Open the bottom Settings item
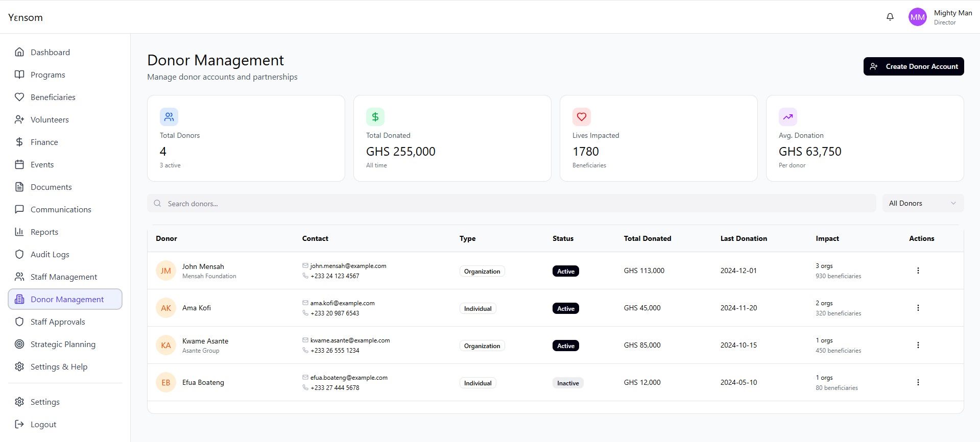 65,402
